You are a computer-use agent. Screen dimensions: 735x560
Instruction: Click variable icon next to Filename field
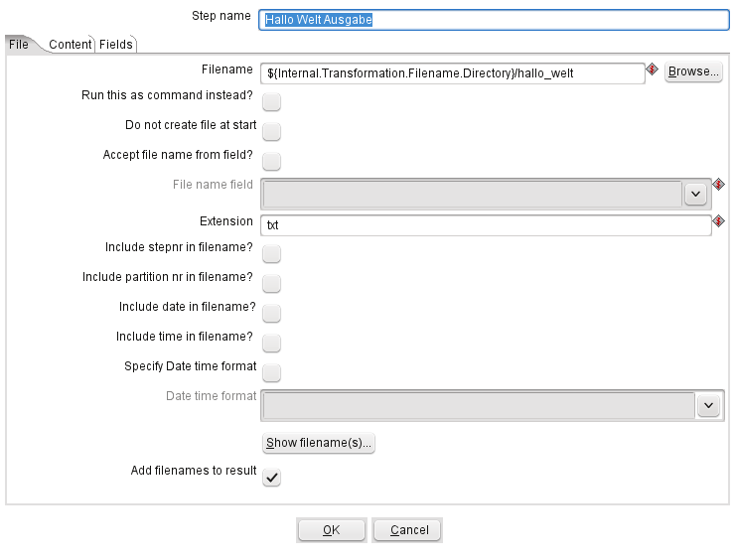click(x=652, y=70)
